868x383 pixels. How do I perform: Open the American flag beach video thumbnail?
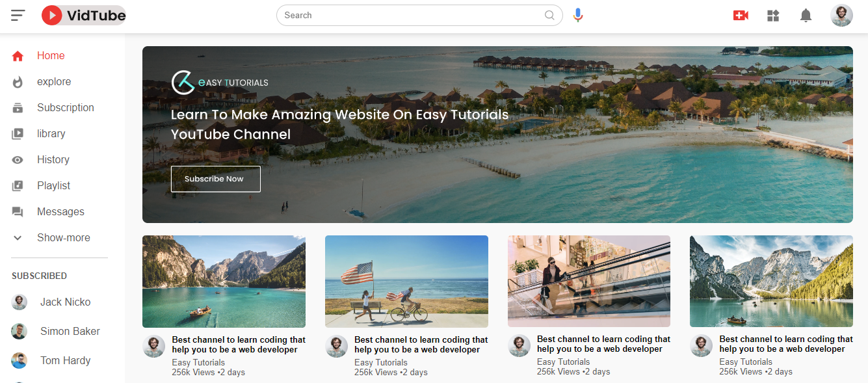(406, 282)
